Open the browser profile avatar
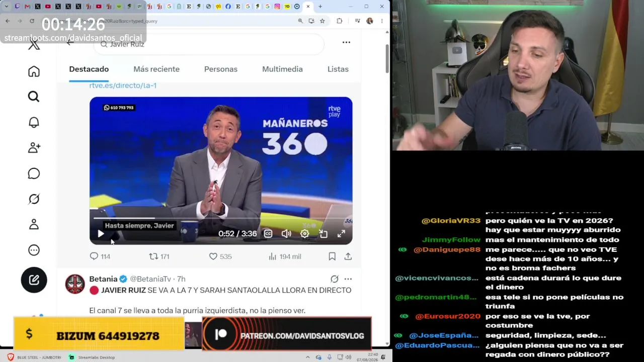Screen dimensions: 644x362 point(370,21)
